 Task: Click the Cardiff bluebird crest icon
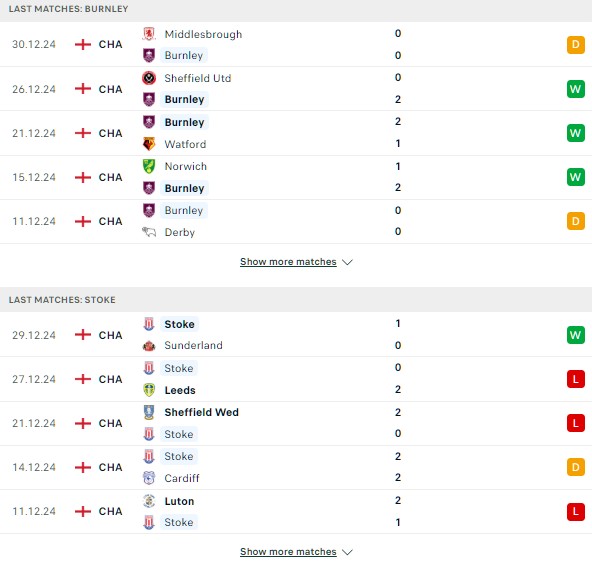pyautogui.click(x=149, y=478)
